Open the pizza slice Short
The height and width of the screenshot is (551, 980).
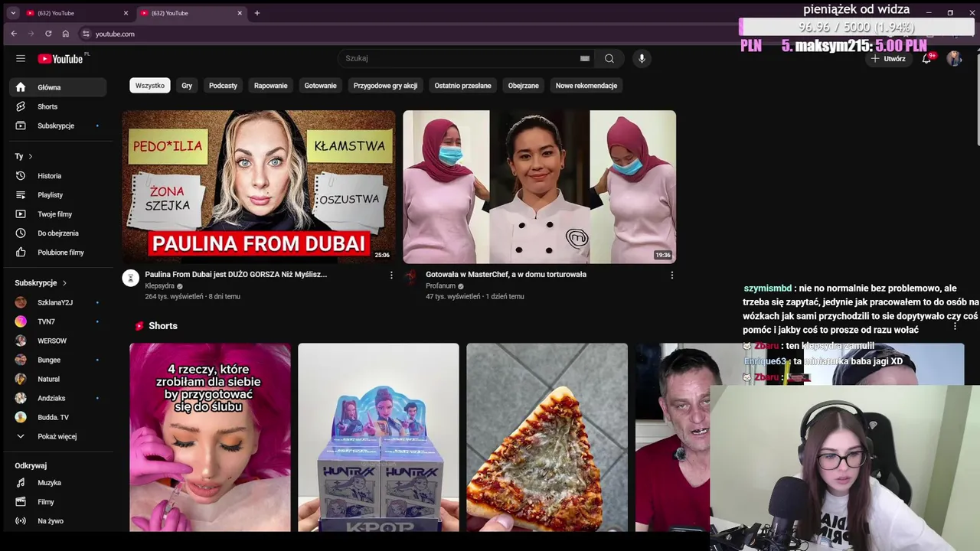547,437
